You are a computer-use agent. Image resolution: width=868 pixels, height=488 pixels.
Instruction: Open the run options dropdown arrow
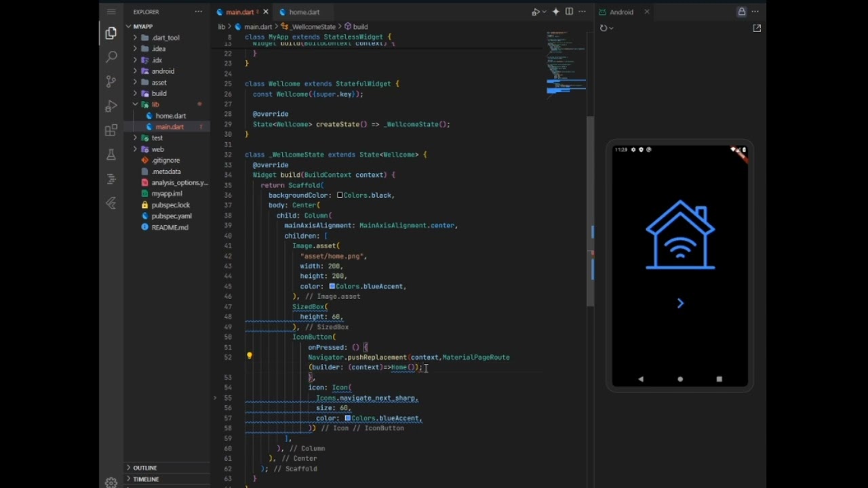coord(543,12)
